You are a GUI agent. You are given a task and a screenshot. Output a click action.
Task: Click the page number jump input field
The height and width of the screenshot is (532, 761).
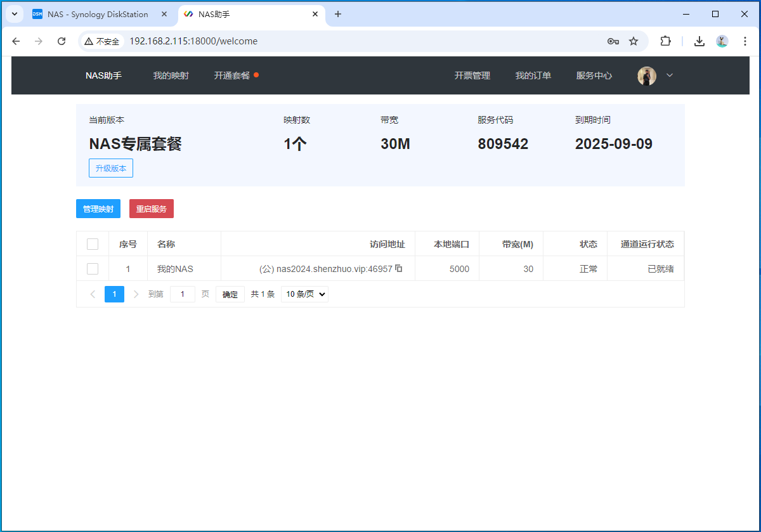(x=183, y=294)
